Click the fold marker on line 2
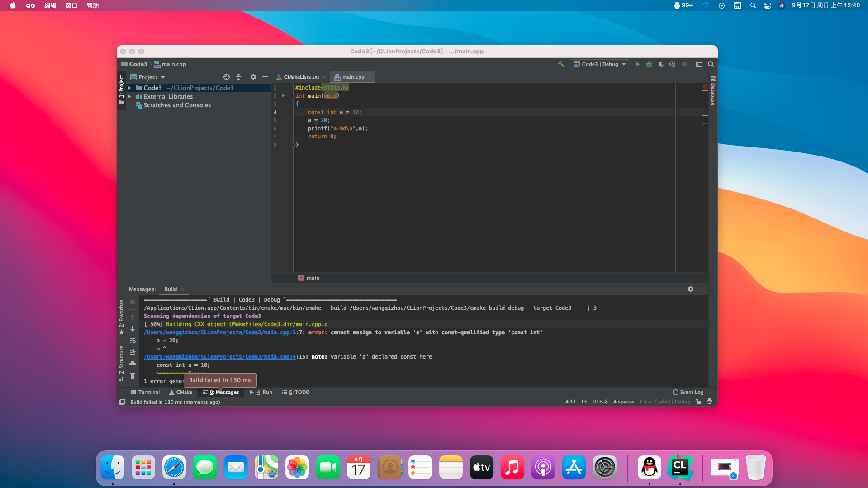Image resolution: width=868 pixels, height=488 pixels. coord(293,95)
